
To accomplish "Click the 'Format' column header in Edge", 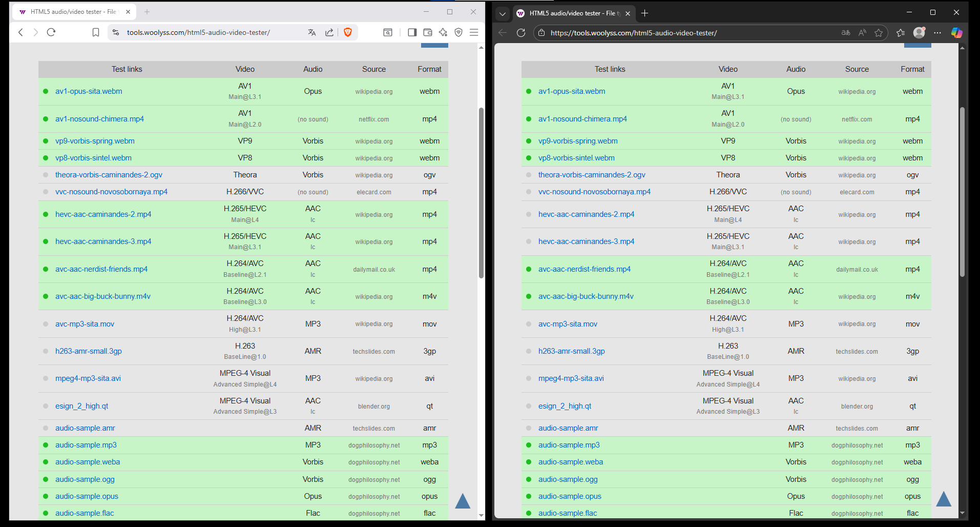I will [x=912, y=69].
